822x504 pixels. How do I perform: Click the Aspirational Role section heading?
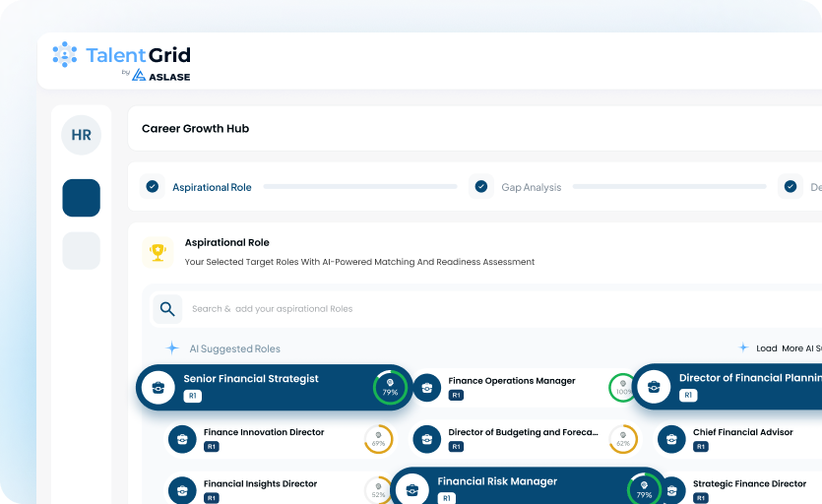tap(227, 242)
